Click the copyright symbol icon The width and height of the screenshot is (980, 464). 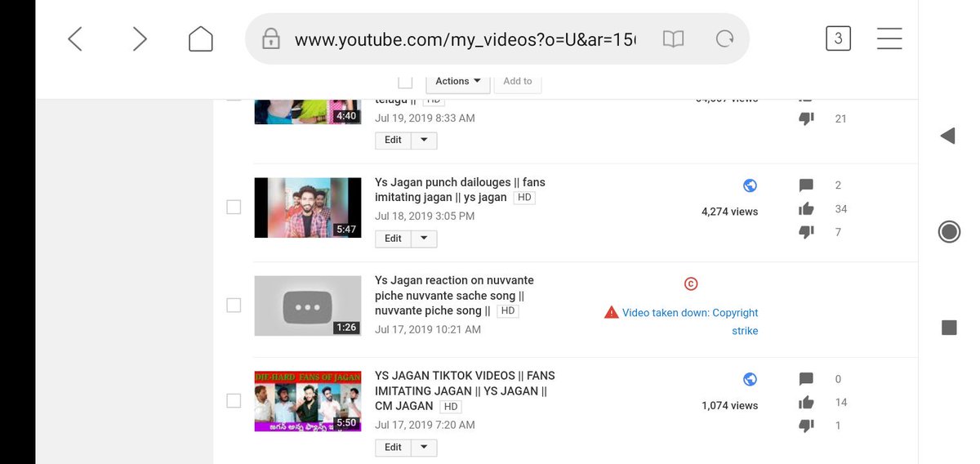(x=691, y=283)
